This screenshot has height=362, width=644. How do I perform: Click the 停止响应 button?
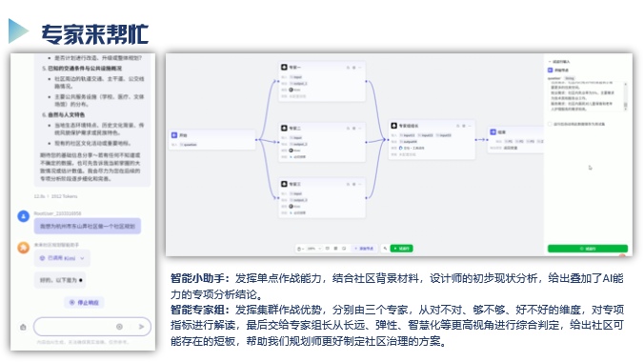84,302
